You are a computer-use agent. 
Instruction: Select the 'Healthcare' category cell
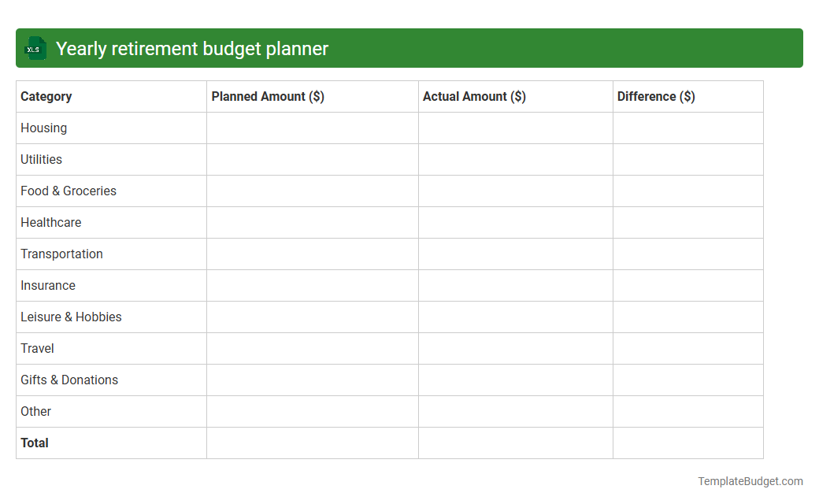pos(50,222)
